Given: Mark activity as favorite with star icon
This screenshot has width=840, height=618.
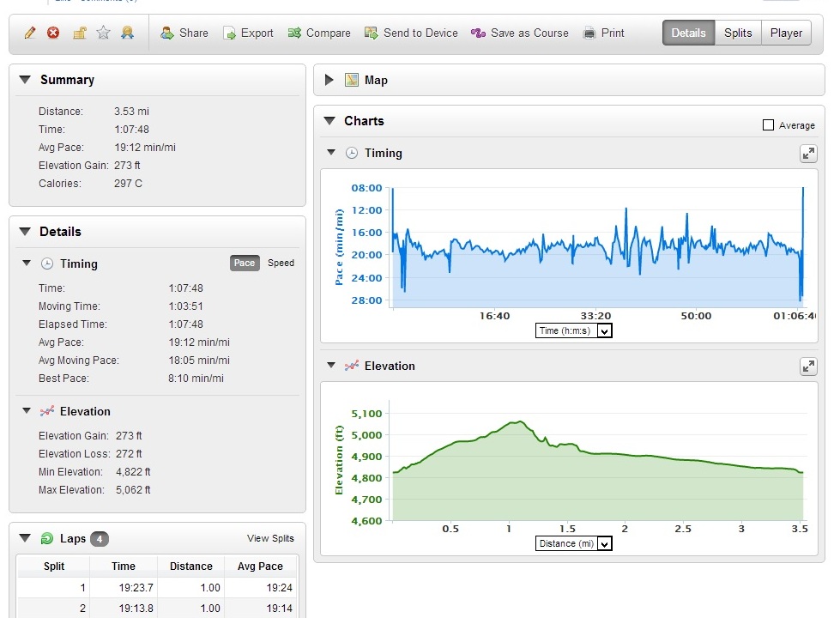Looking at the screenshot, I should coord(104,33).
